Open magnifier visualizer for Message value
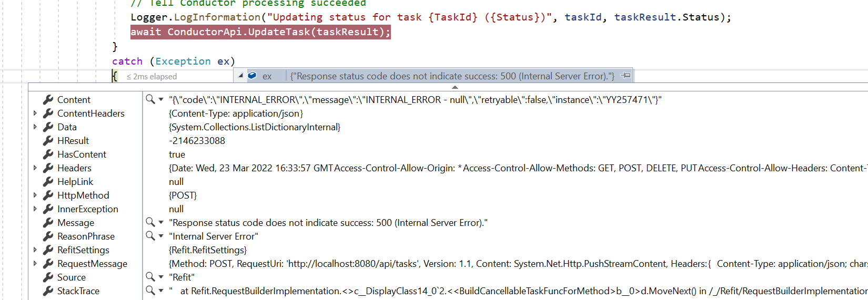 tap(150, 222)
